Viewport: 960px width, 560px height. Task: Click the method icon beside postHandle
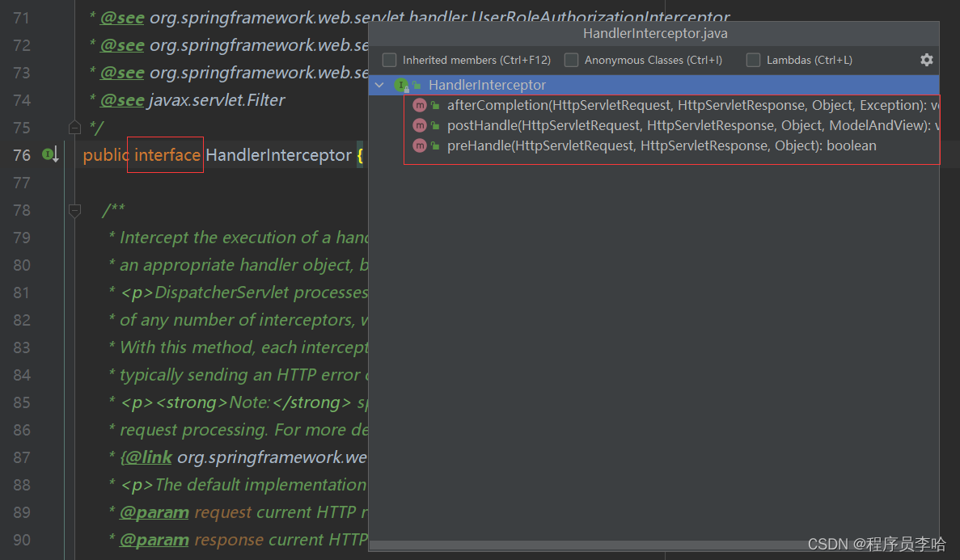click(420, 124)
